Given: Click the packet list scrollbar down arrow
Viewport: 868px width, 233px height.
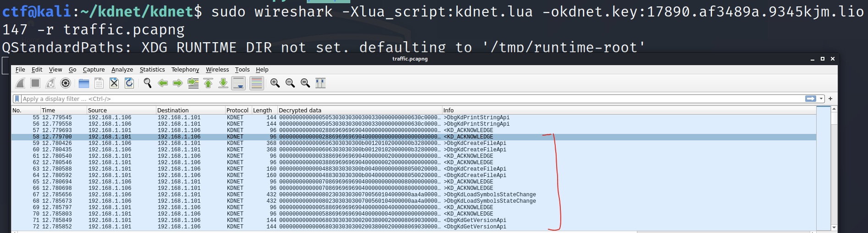Looking at the screenshot, I should (x=834, y=227).
